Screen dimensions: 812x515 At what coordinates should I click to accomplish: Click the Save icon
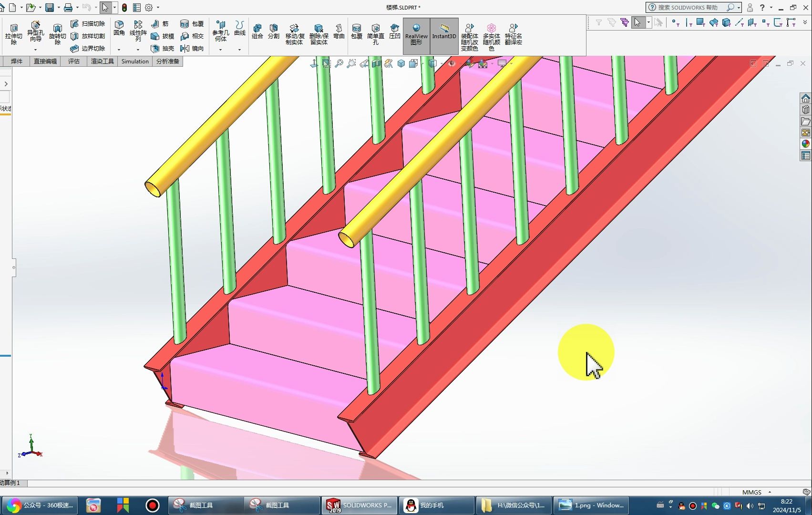click(x=49, y=8)
